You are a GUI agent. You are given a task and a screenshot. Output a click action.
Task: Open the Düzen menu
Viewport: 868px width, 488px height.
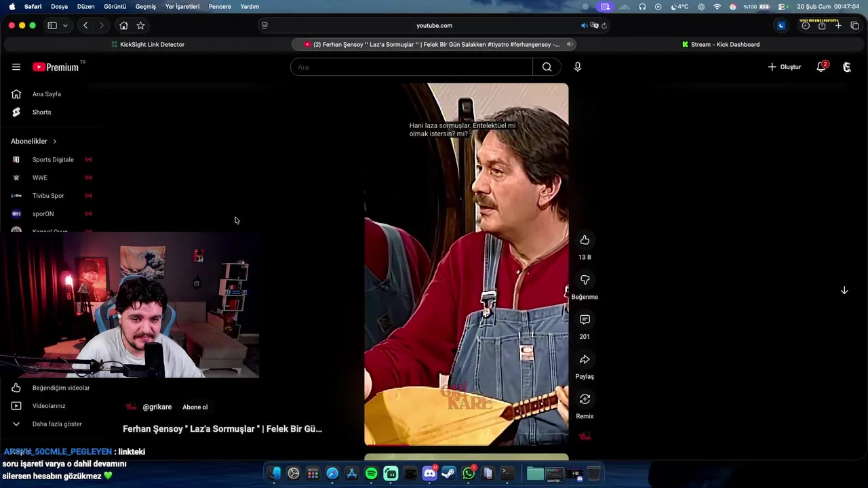85,7
